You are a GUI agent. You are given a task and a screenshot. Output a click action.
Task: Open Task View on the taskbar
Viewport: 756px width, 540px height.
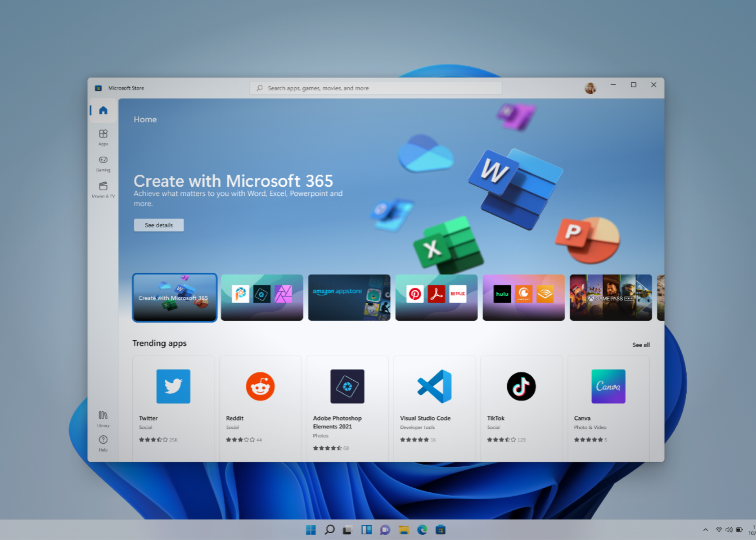(x=347, y=530)
